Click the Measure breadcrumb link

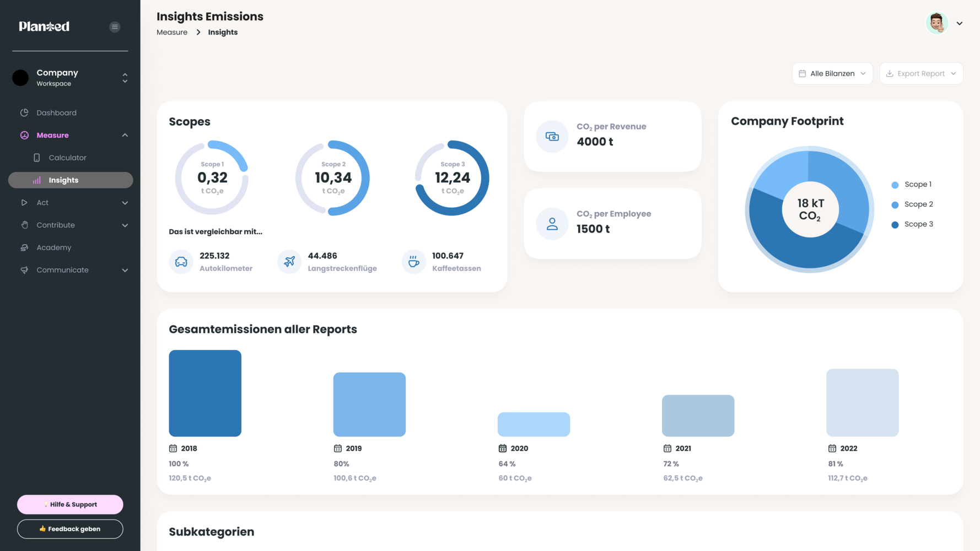[x=172, y=33]
